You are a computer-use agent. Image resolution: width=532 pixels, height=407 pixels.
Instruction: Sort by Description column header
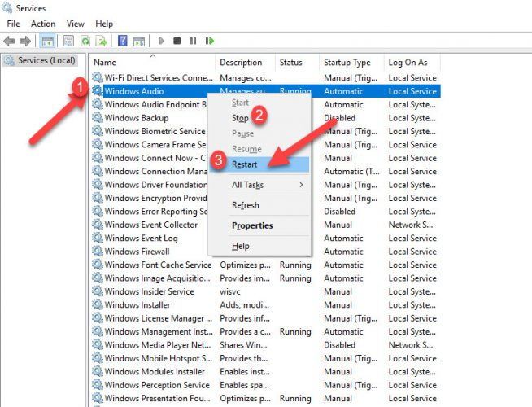pyautogui.click(x=241, y=63)
